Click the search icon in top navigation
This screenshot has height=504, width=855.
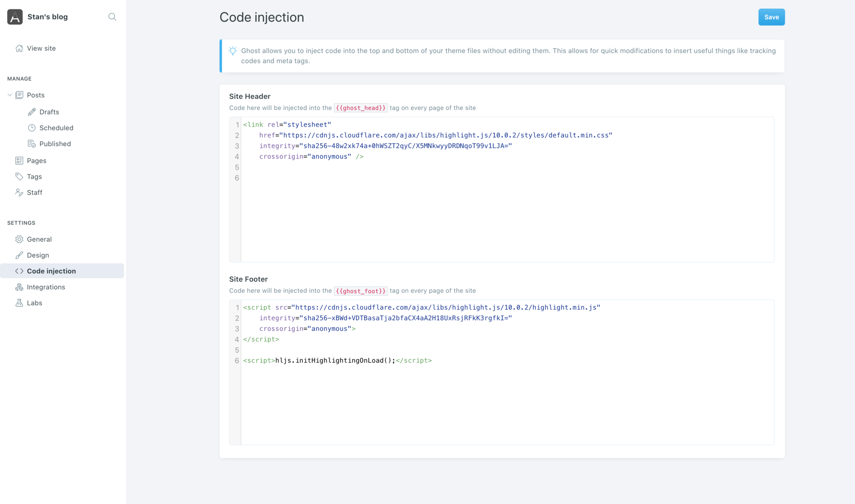click(x=112, y=16)
